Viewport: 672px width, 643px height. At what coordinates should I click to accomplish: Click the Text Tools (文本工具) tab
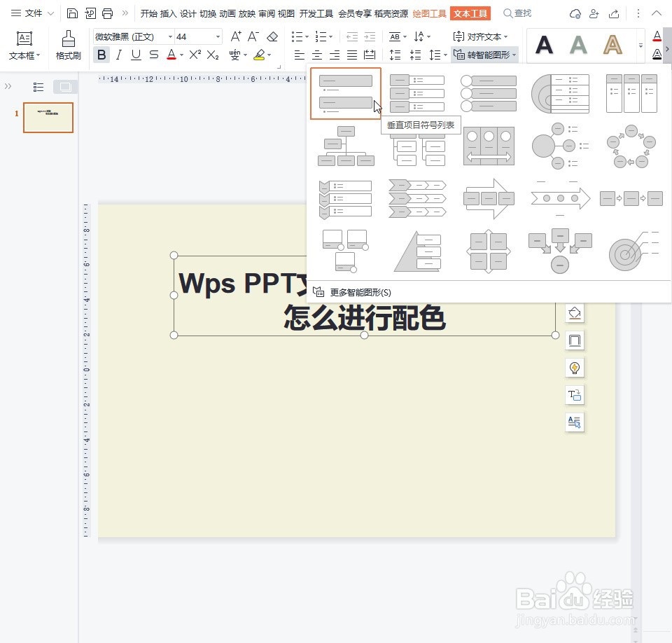coord(470,14)
